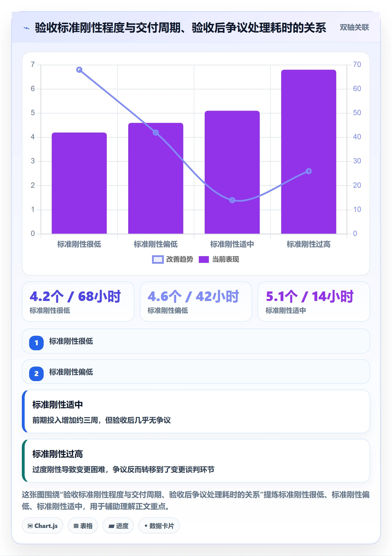Select list row 1 标准刚性很低
This screenshot has width=392, height=556.
pos(196,341)
